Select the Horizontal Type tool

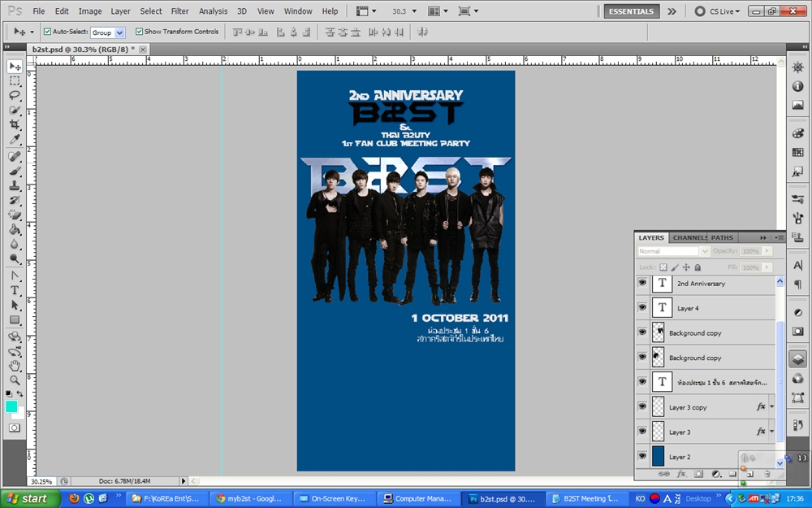15,290
